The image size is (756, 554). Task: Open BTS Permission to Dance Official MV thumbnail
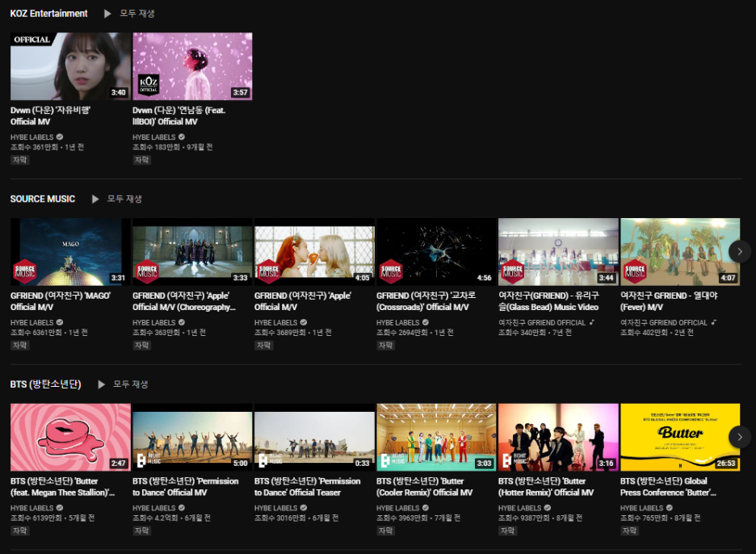(x=192, y=438)
